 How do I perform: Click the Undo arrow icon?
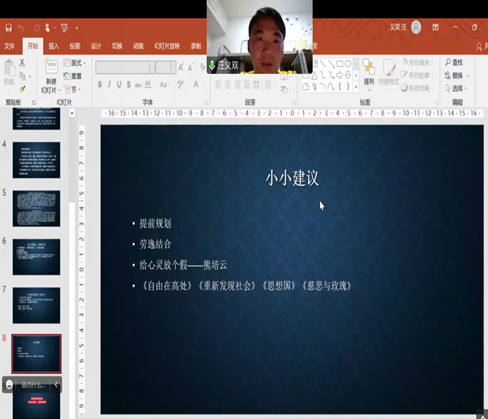pos(21,28)
